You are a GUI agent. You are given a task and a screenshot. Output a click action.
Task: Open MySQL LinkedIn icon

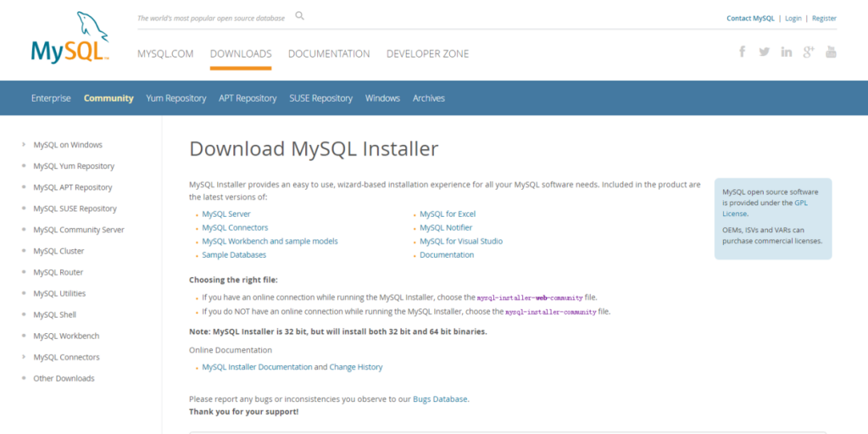(787, 52)
